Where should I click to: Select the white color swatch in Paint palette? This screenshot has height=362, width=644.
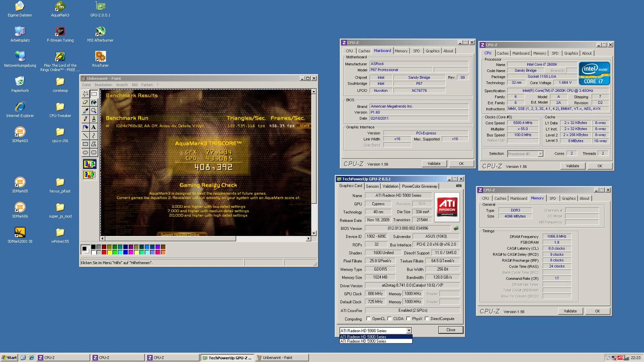(x=93, y=252)
